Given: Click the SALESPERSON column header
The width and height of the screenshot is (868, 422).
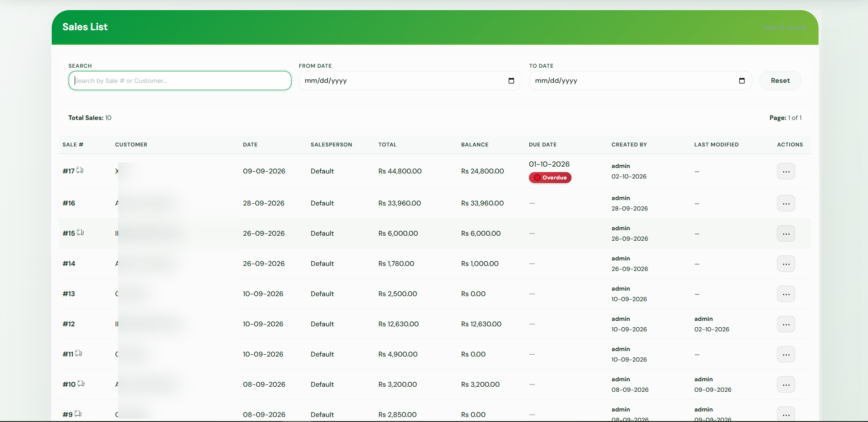Looking at the screenshot, I should (331, 145).
